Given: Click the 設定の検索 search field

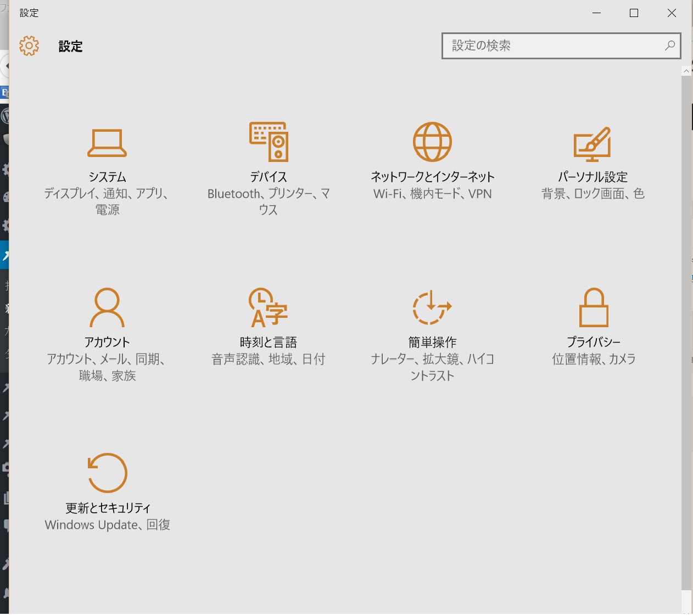Looking at the screenshot, I should click(561, 46).
